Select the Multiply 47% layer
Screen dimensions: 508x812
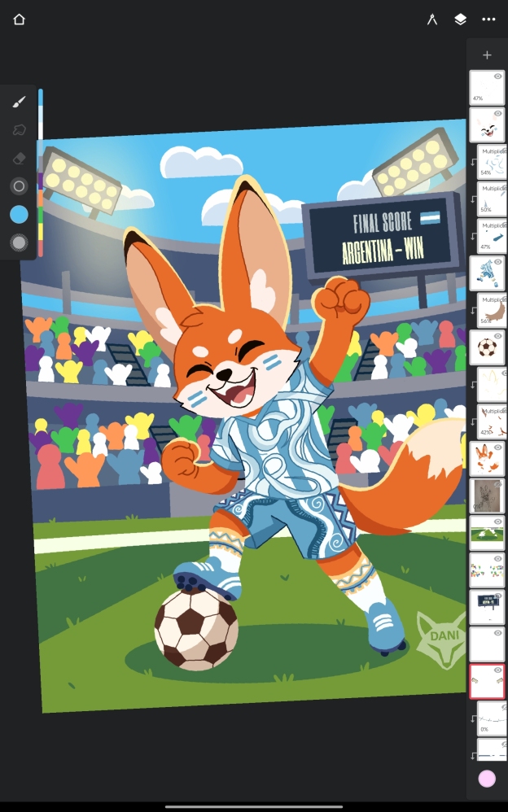[x=492, y=236]
